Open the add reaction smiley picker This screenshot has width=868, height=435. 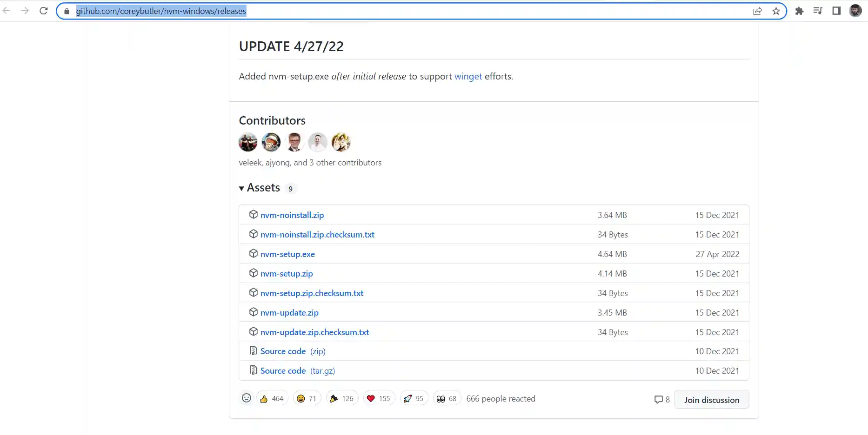tap(247, 398)
